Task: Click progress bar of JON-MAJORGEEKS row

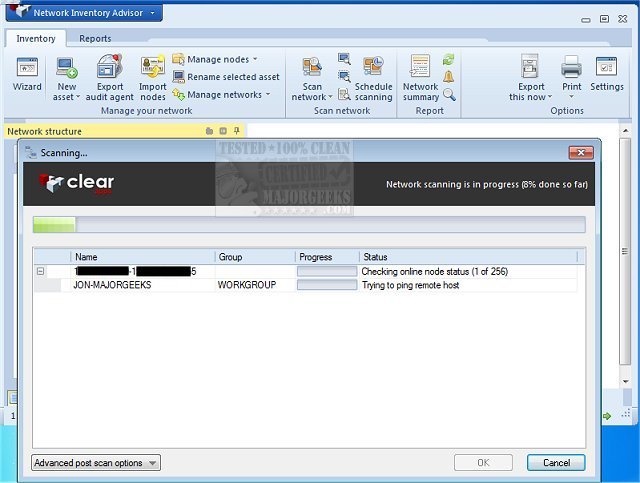Action: (327, 285)
